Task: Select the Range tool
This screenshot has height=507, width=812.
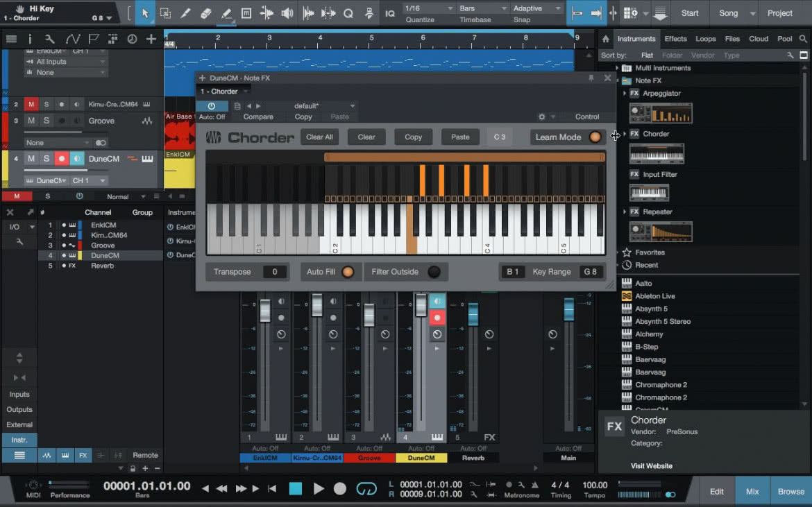Action: pos(165,13)
